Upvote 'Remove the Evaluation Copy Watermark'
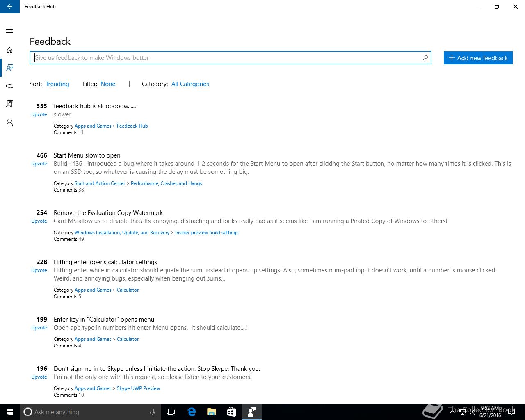Viewport: 525px width, 420px height. coord(39,221)
